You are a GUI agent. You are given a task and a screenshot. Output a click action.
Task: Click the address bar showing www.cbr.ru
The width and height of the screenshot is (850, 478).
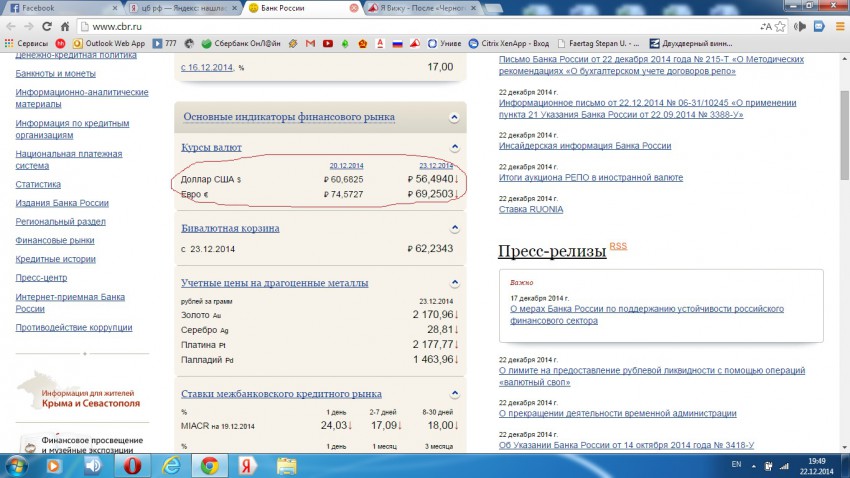[400, 25]
